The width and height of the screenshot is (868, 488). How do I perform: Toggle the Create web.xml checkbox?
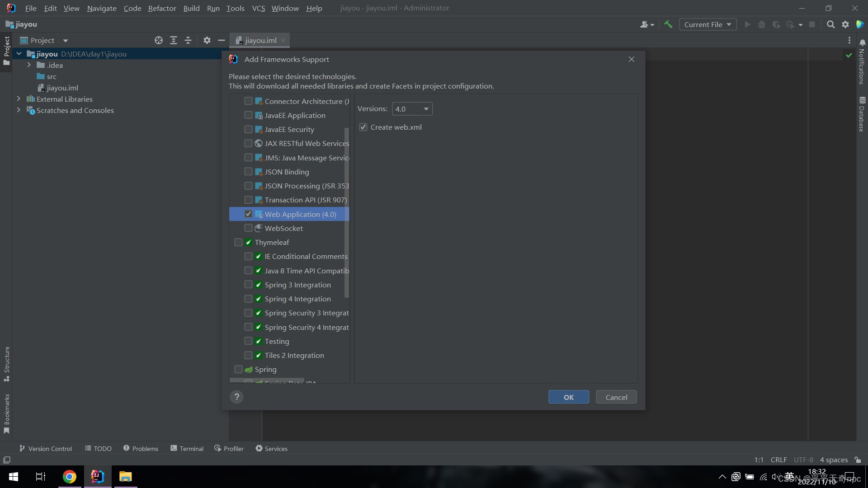[x=363, y=127]
